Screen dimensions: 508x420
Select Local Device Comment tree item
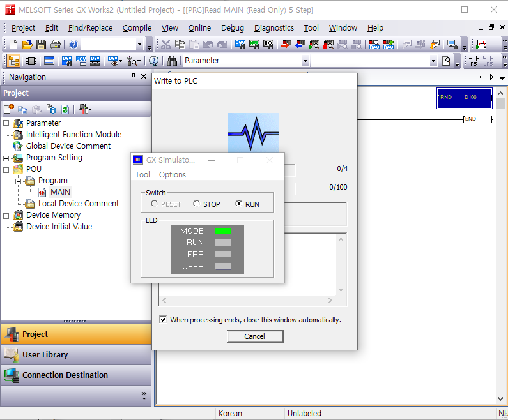pos(79,204)
